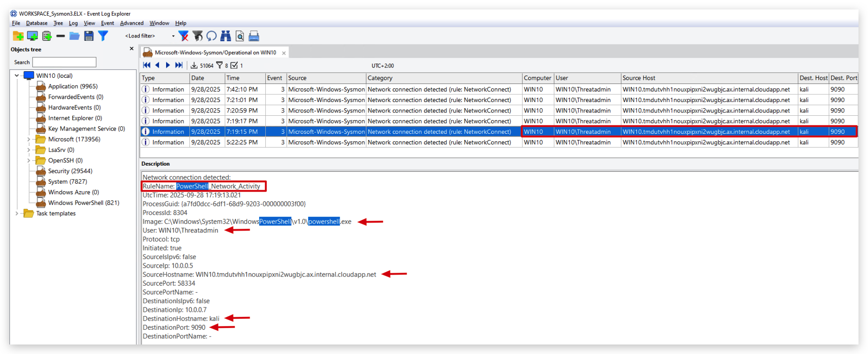Jump to first event arrow

click(x=147, y=65)
